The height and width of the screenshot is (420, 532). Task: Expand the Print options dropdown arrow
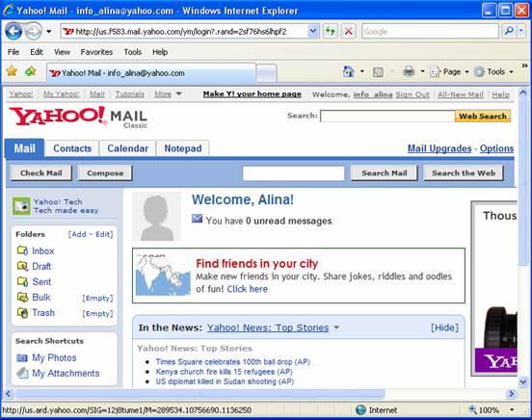point(422,71)
